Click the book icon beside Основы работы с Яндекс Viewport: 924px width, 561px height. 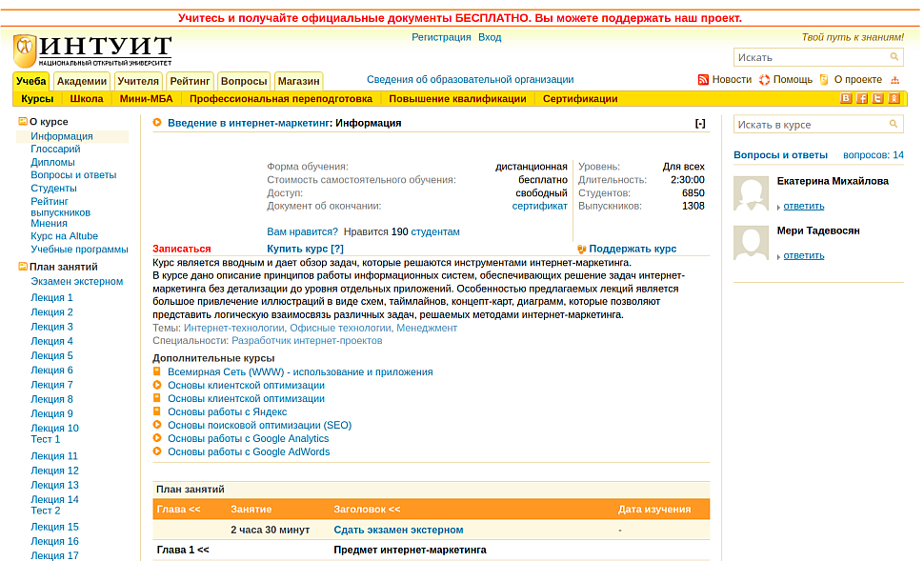point(157,411)
